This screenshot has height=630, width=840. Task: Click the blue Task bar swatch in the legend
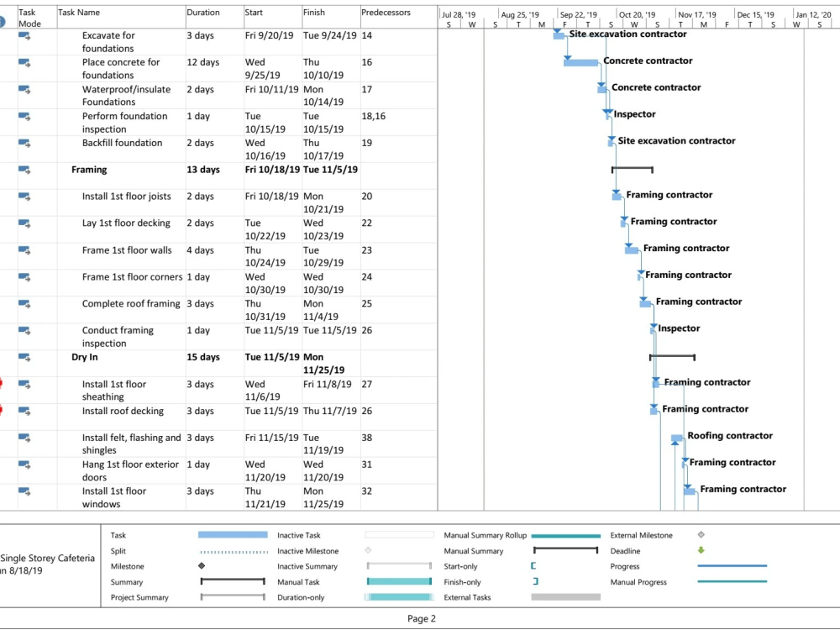231,534
